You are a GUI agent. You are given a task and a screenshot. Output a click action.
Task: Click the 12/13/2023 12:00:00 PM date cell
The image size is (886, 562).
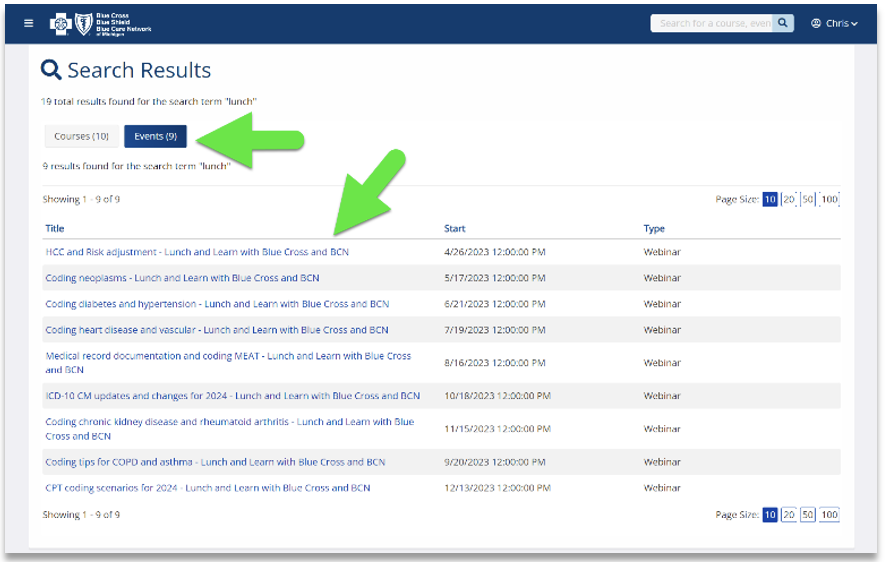point(497,488)
